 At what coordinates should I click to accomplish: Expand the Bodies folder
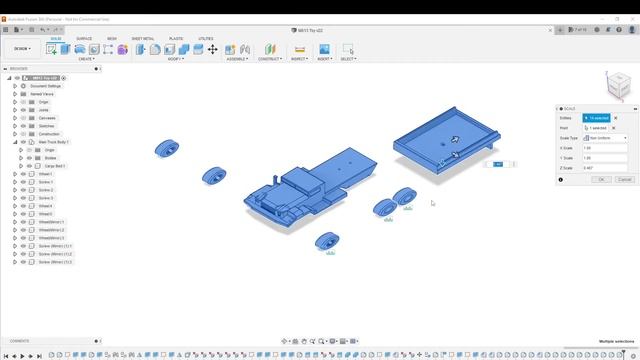coord(21,158)
